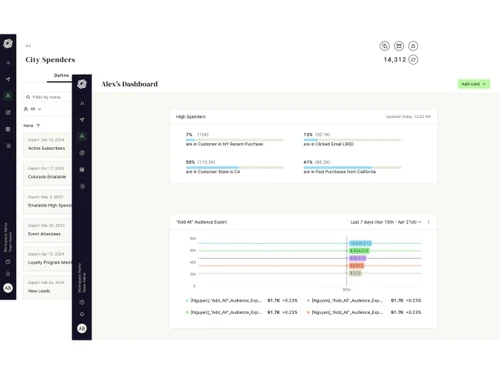Click the middle circular icon above 14,312
This screenshot has width=500, height=375.
[399, 46]
